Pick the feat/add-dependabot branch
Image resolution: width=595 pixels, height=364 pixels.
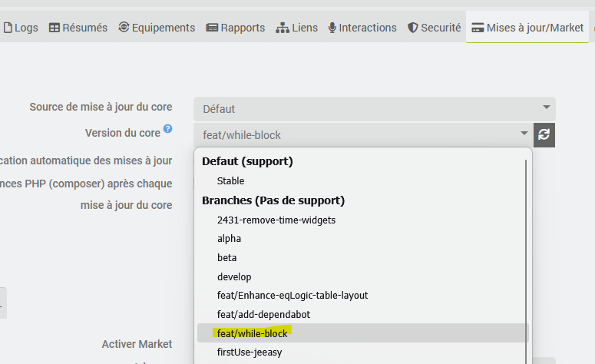pos(263,314)
